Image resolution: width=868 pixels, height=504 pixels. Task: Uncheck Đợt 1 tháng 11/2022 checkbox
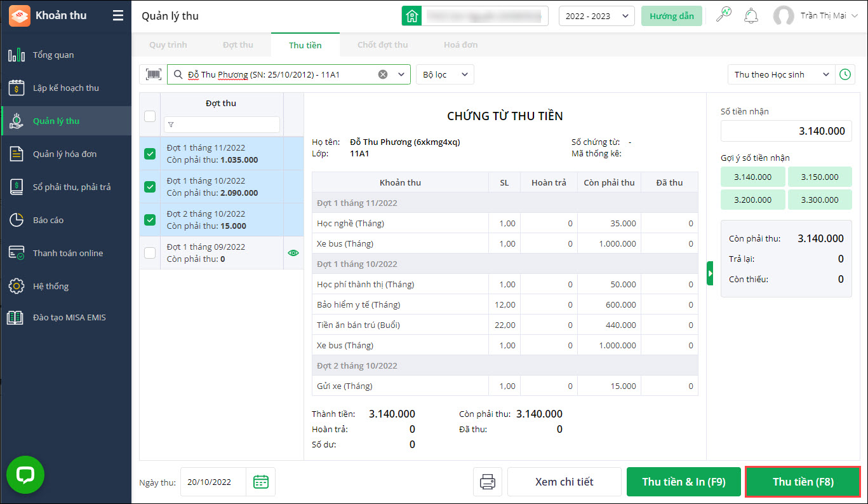pos(150,154)
